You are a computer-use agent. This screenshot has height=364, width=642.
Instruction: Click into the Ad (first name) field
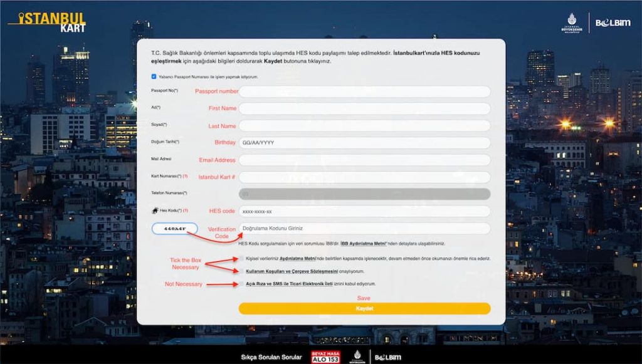(x=364, y=108)
